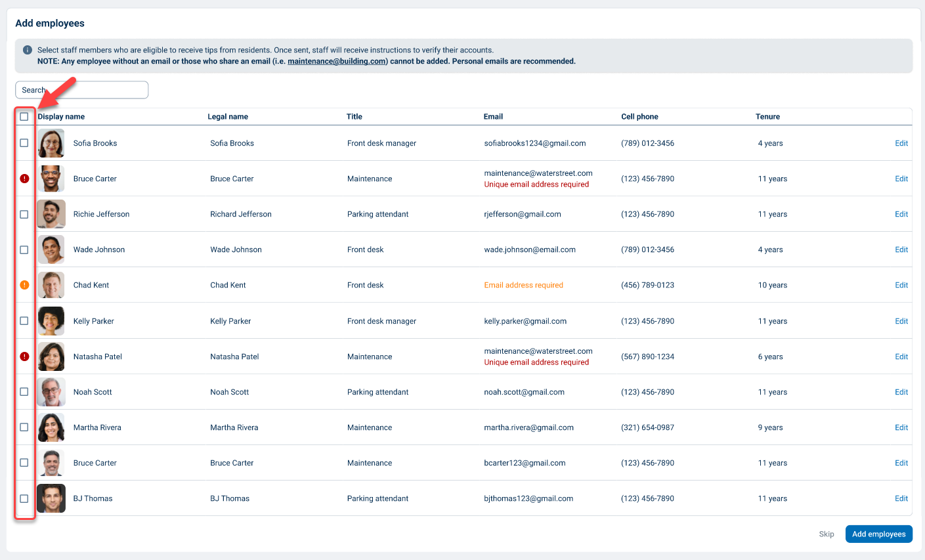Click the info icon in the notice banner
The image size is (925, 560).
(x=28, y=50)
